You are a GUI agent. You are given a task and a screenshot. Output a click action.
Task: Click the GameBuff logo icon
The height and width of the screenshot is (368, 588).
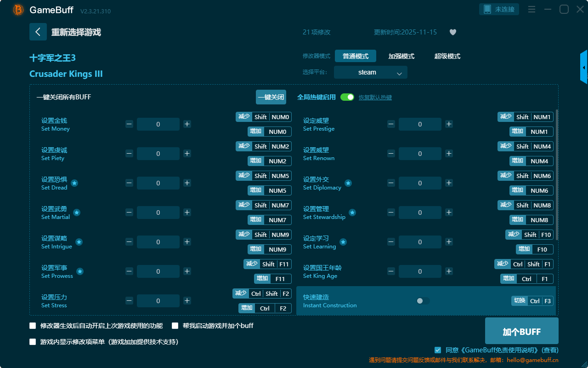pyautogui.click(x=18, y=10)
